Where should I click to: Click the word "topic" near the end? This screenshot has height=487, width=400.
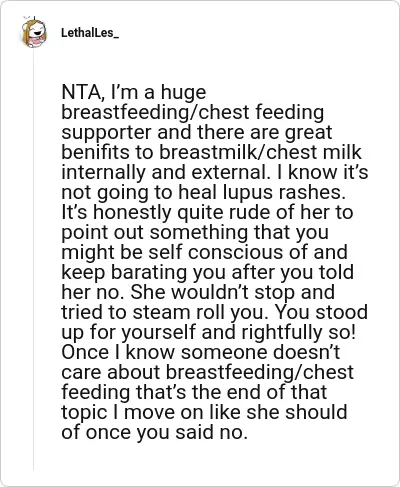84,412
